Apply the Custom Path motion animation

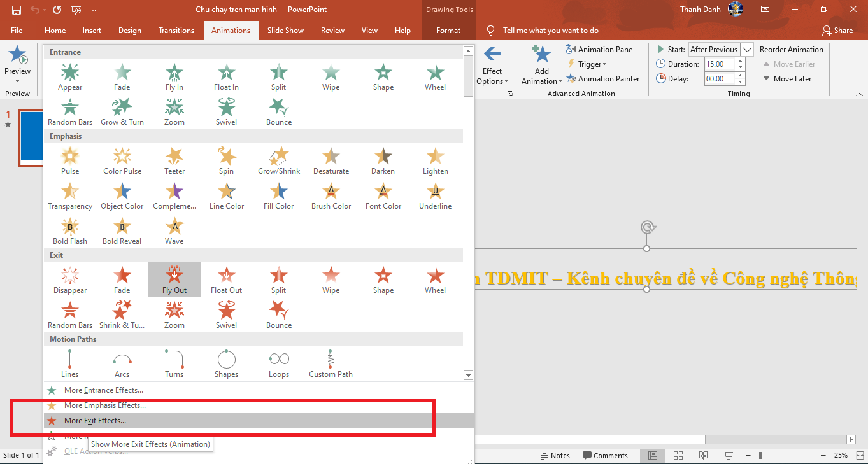tap(331, 363)
